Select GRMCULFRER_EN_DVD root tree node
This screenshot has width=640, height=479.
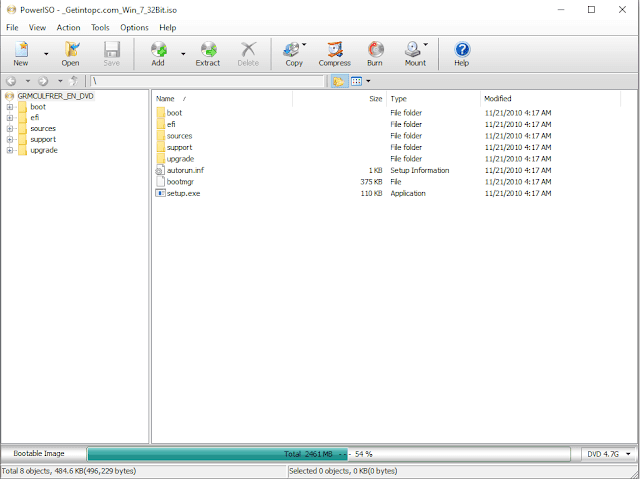pyautogui.click(x=56, y=96)
